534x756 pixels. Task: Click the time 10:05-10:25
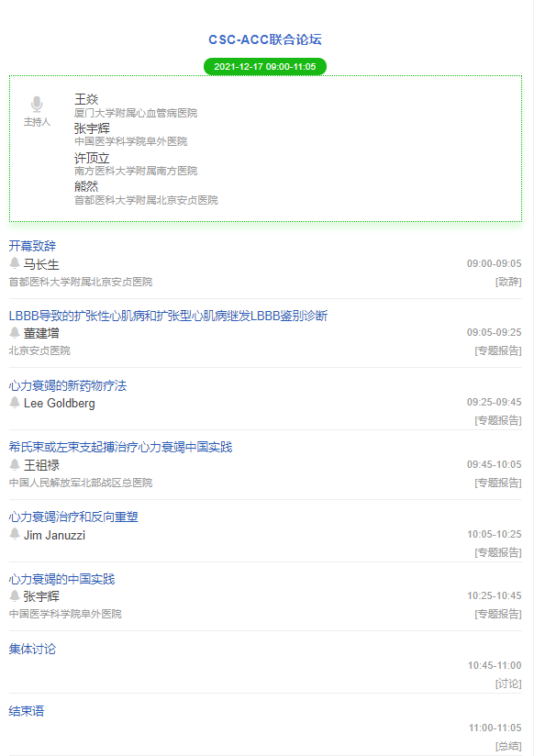[495, 534]
